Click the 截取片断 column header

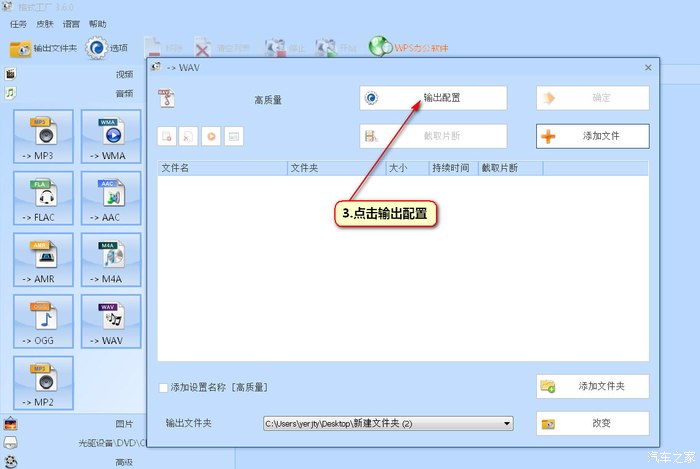pos(511,168)
